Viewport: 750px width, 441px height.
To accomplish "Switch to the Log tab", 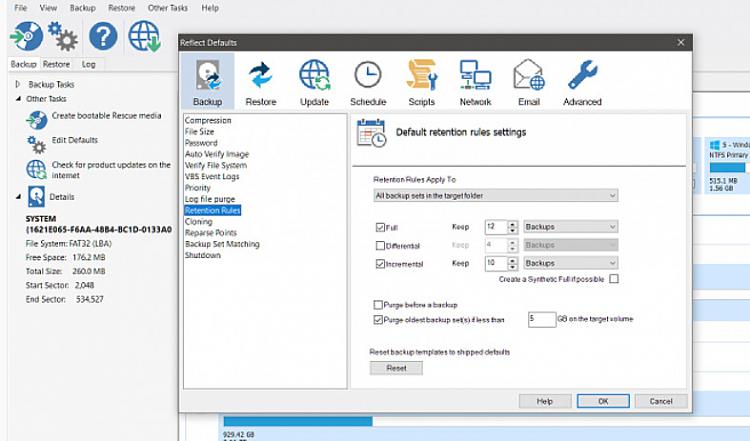I will tap(89, 64).
